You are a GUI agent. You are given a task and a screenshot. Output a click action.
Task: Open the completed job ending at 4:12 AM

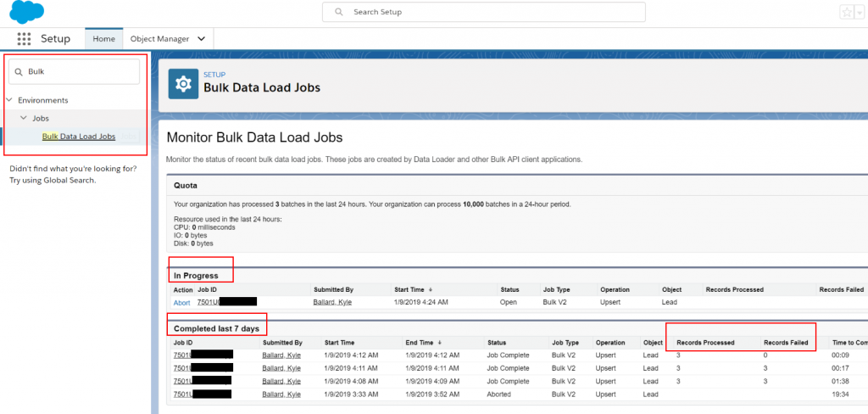point(203,355)
